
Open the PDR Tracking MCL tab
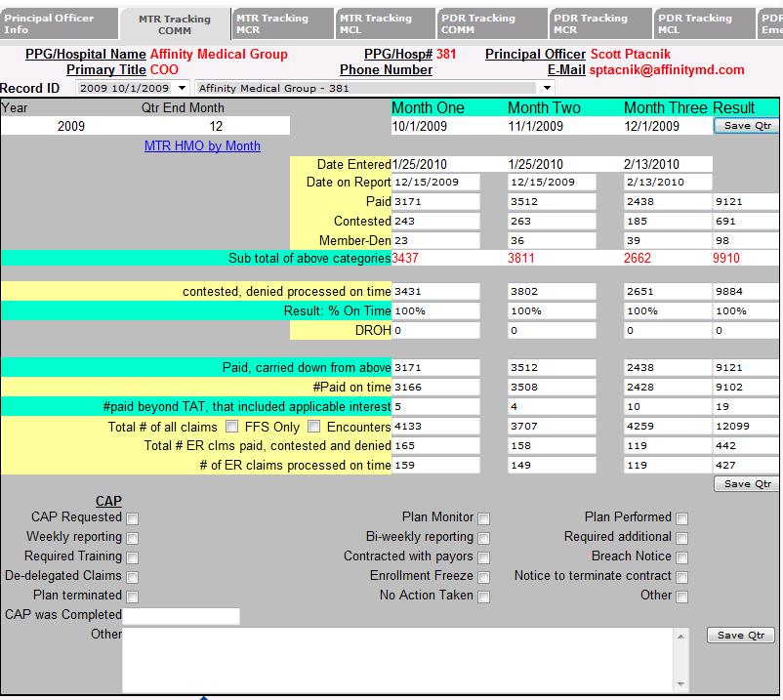point(705,23)
